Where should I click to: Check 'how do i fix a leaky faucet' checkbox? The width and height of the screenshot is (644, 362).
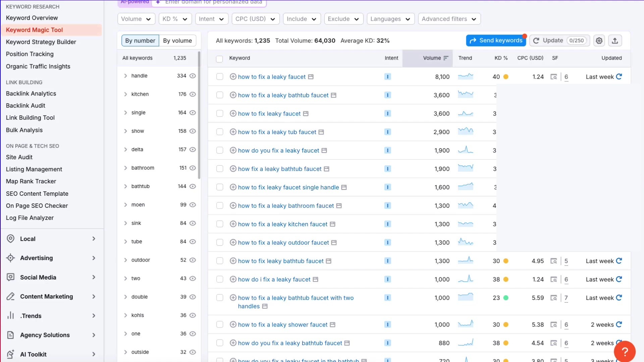pyautogui.click(x=220, y=280)
